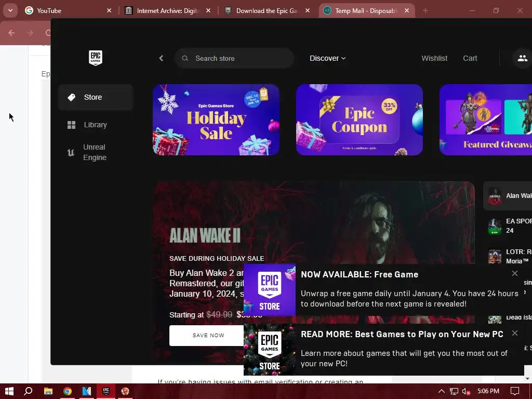This screenshot has height=399, width=532.
Task: Open File Explorer from taskbar
Action: tap(48, 391)
